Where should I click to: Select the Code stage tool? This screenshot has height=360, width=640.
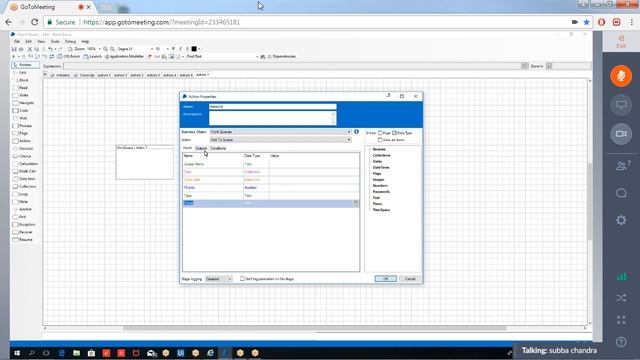coord(21,111)
